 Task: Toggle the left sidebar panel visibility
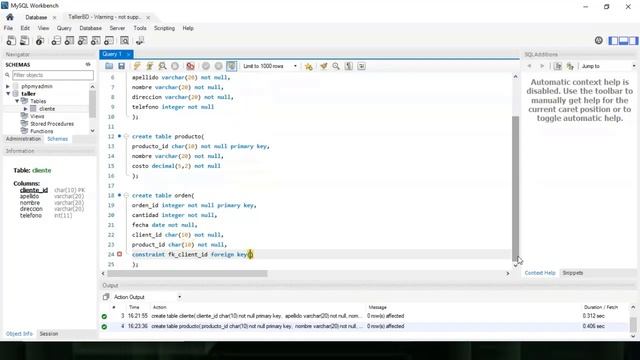click(x=613, y=40)
